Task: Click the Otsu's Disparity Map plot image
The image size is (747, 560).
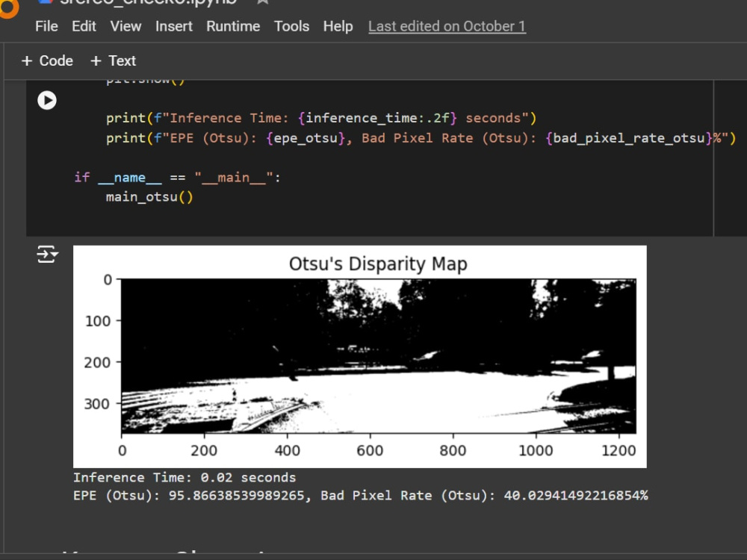Action: pos(360,356)
